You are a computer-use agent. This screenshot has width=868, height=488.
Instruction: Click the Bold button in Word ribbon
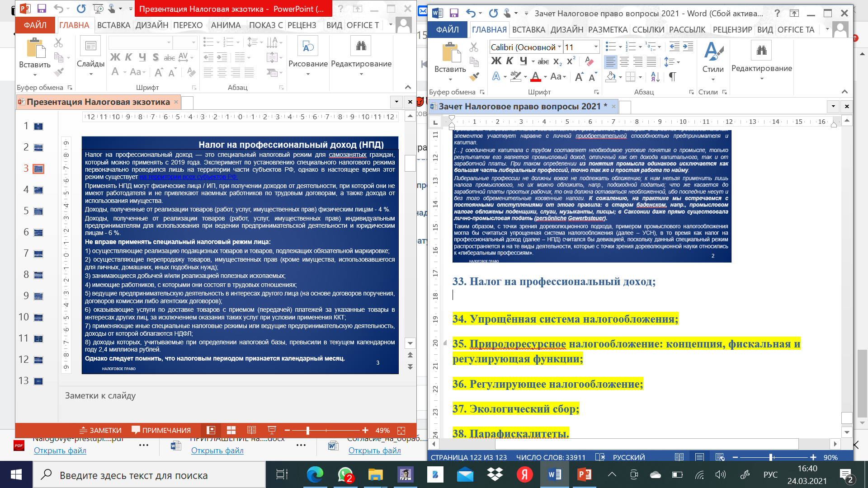[x=496, y=61]
